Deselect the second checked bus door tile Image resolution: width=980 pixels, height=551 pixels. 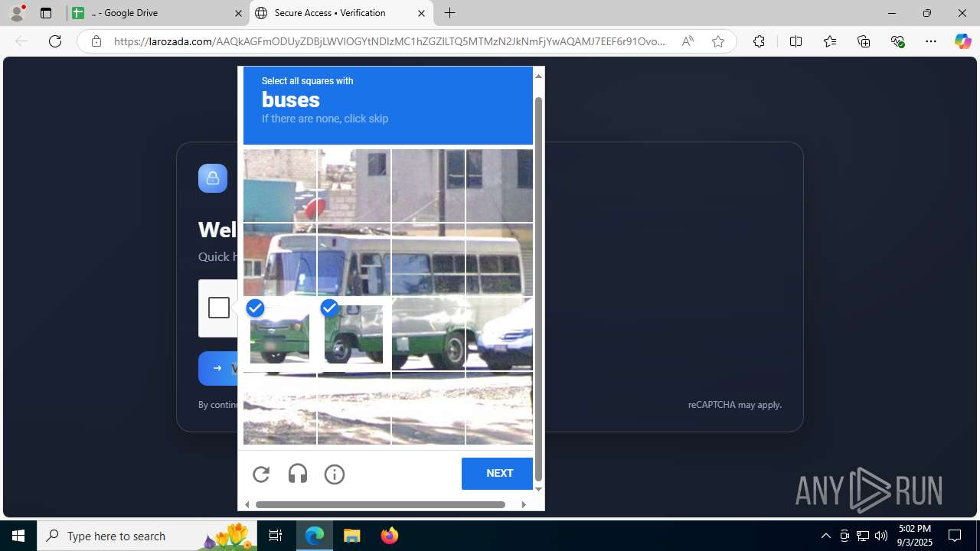354,334
